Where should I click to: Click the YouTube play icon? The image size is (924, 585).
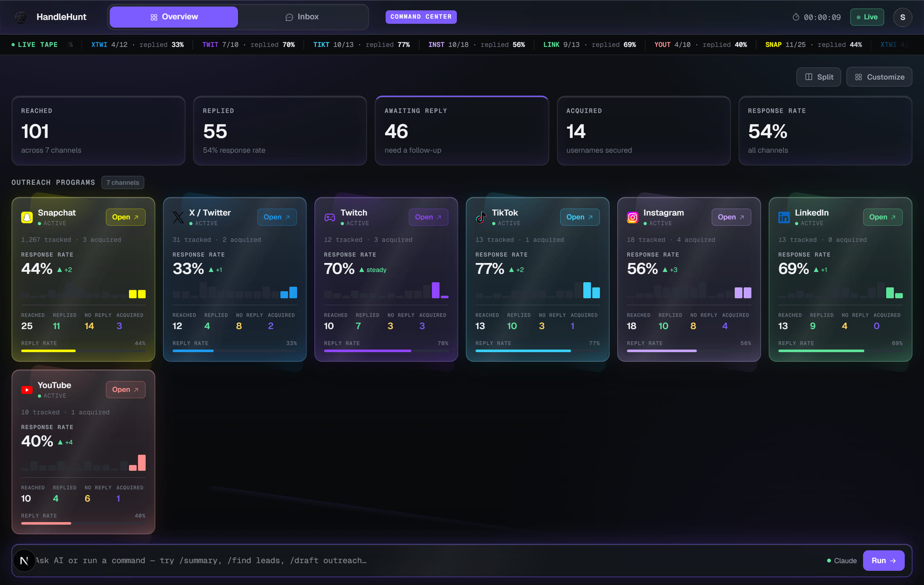tap(27, 389)
